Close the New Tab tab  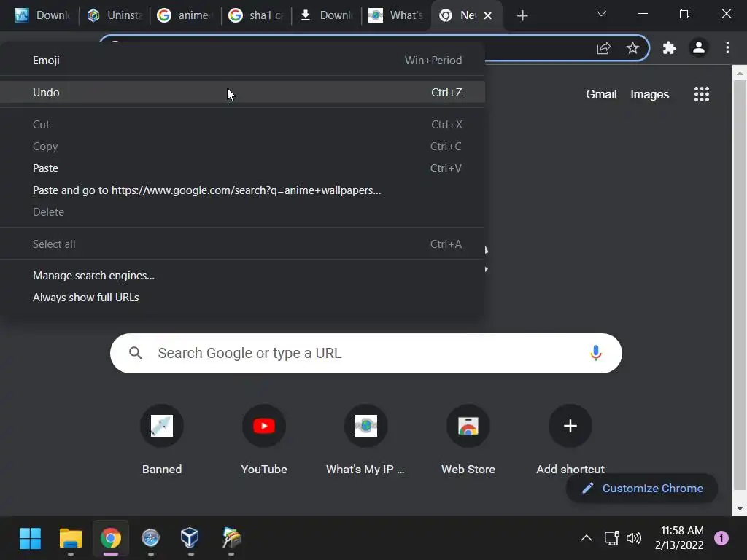point(488,16)
